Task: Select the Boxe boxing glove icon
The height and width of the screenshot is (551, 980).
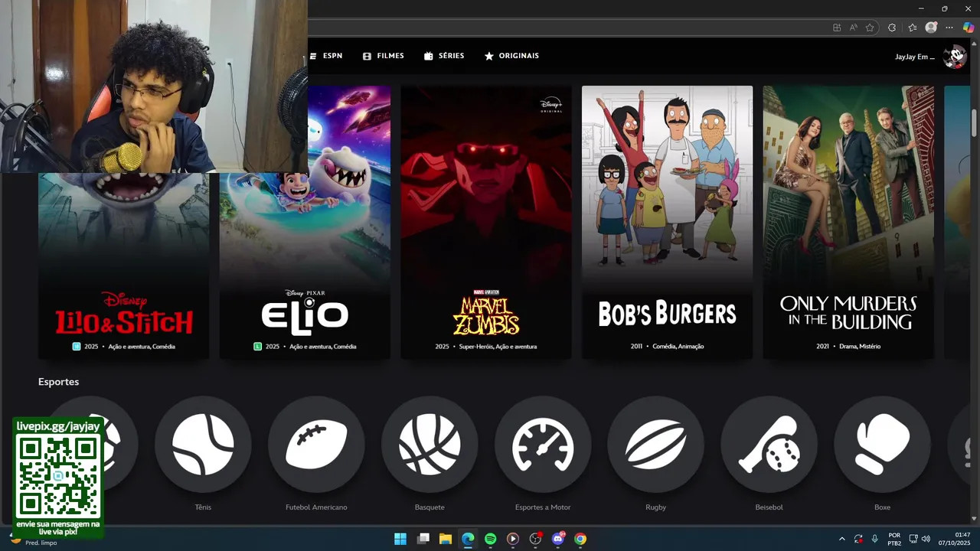Action: point(882,444)
